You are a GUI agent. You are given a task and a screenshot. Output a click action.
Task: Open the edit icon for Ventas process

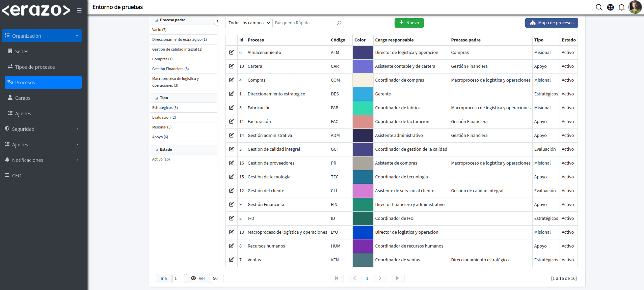click(231, 260)
